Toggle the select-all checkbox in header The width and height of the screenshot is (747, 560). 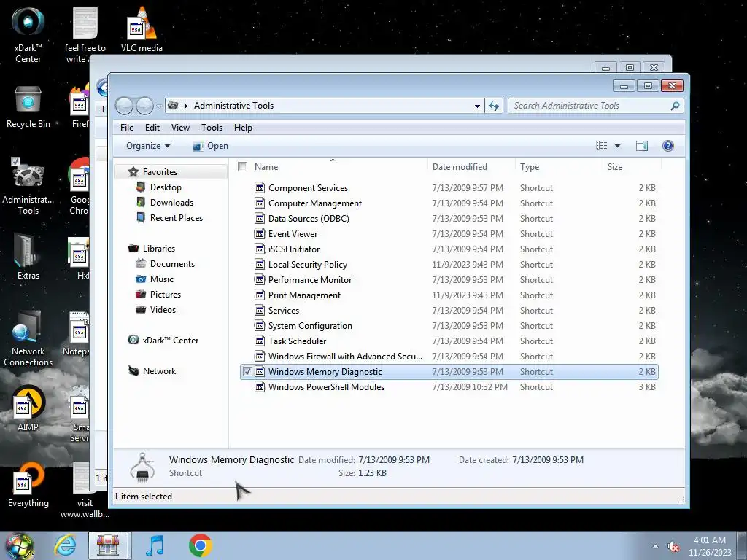pos(242,167)
